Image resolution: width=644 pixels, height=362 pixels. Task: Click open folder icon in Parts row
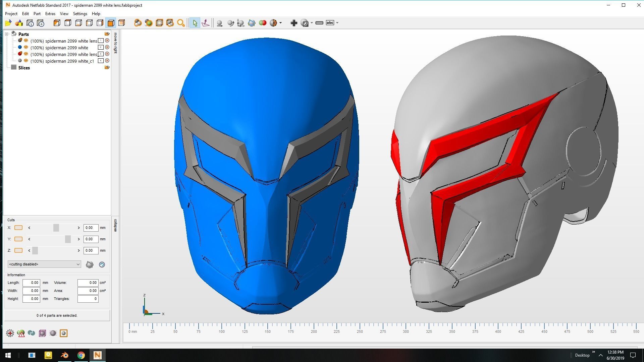click(x=107, y=34)
